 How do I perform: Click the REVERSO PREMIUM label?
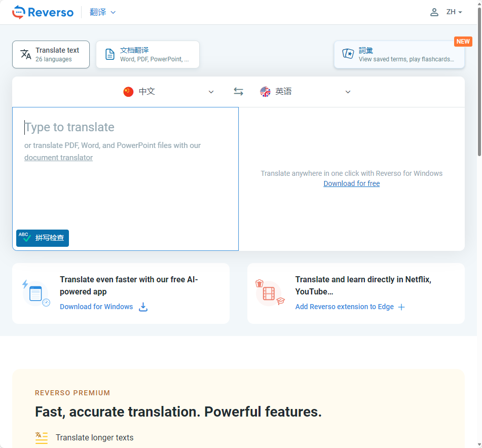coord(72,393)
